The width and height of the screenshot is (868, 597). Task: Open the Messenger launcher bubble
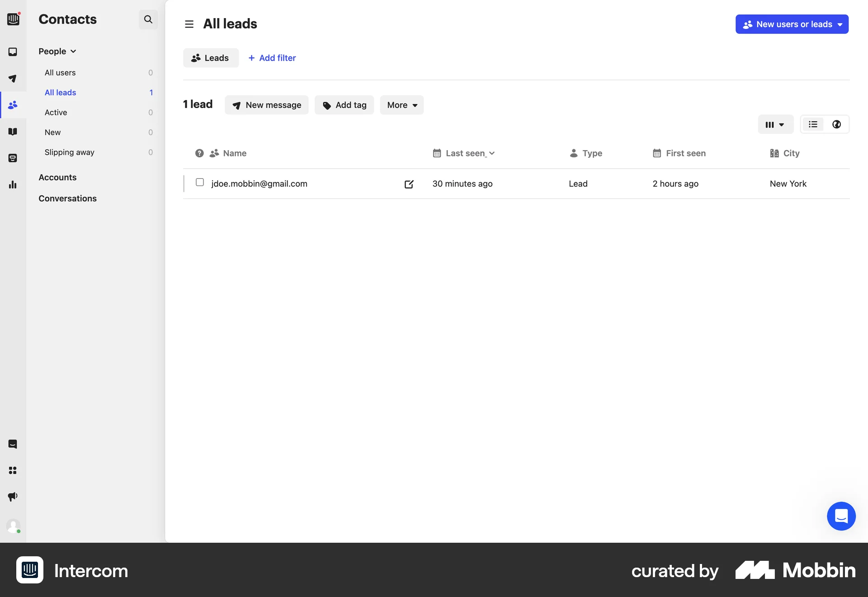pyautogui.click(x=841, y=516)
